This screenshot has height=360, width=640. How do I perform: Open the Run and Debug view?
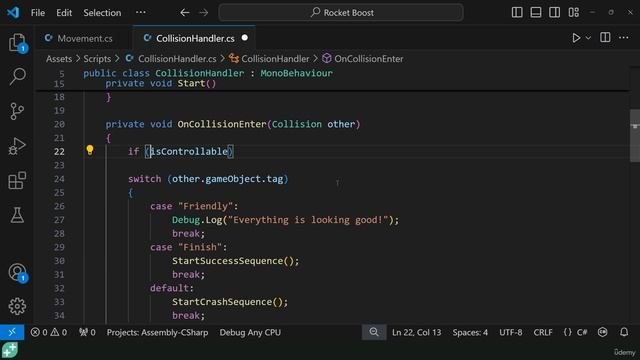coord(17,146)
